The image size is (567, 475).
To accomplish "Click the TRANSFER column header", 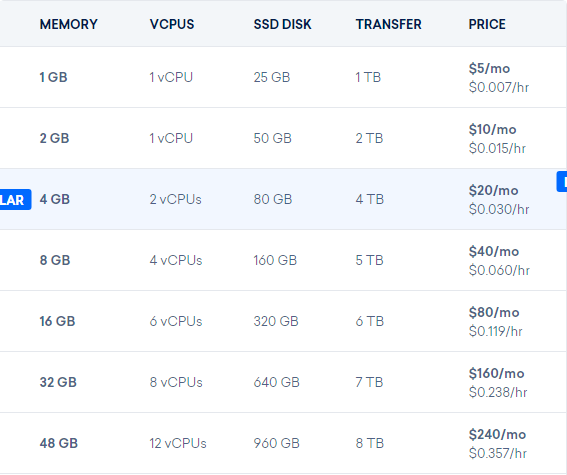I will [x=388, y=25].
